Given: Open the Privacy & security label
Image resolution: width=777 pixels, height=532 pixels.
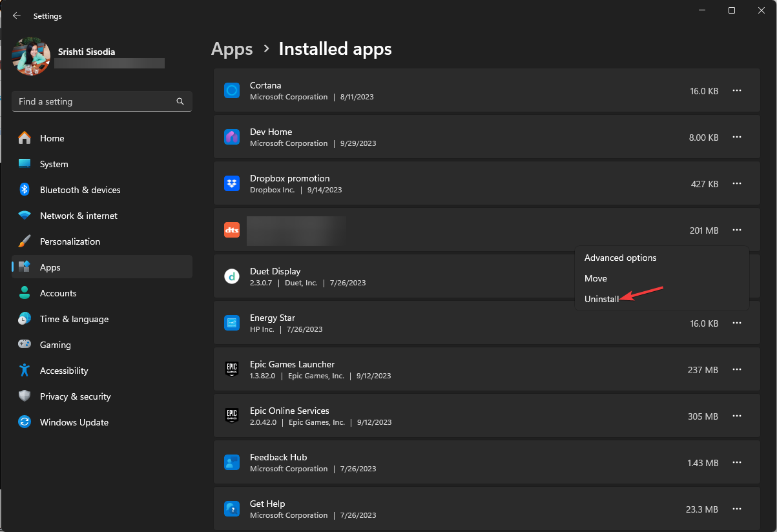Looking at the screenshot, I should [x=76, y=396].
